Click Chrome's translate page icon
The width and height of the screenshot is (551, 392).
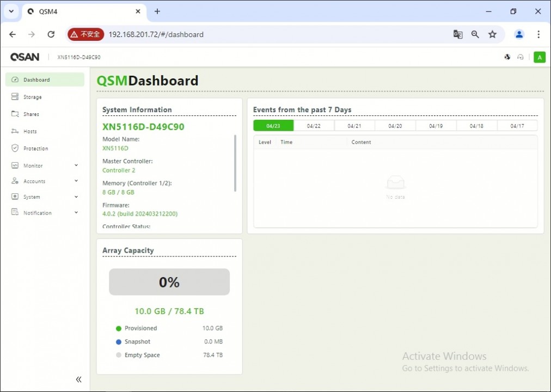click(458, 34)
